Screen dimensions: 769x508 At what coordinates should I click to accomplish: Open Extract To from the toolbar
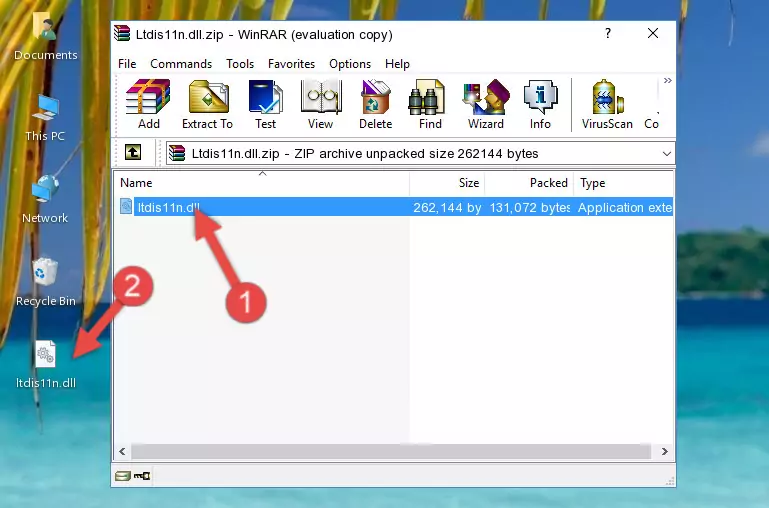click(x=207, y=104)
